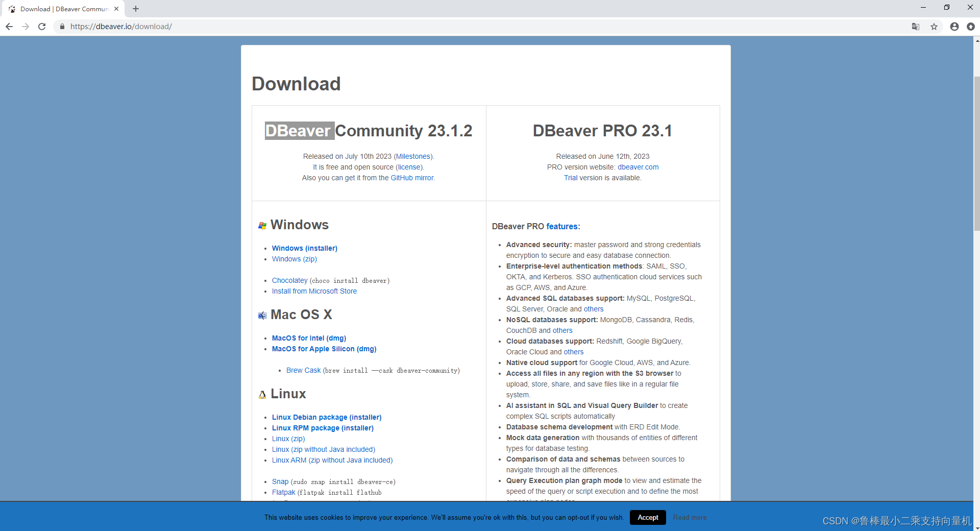
Task: Open the Chocolatey link
Action: pyautogui.click(x=290, y=280)
